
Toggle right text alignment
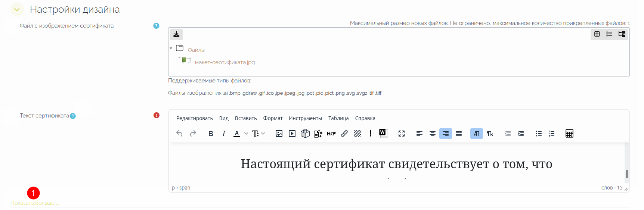click(445, 134)
